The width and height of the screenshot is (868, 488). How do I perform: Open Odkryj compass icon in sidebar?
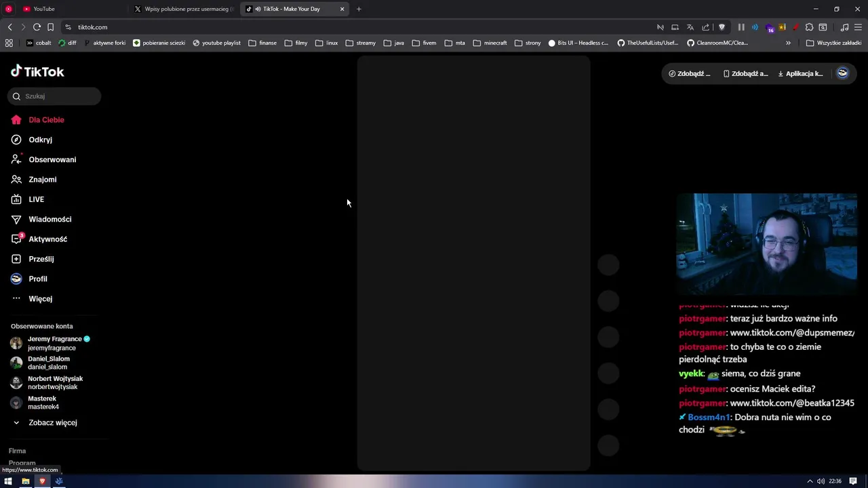16,140
